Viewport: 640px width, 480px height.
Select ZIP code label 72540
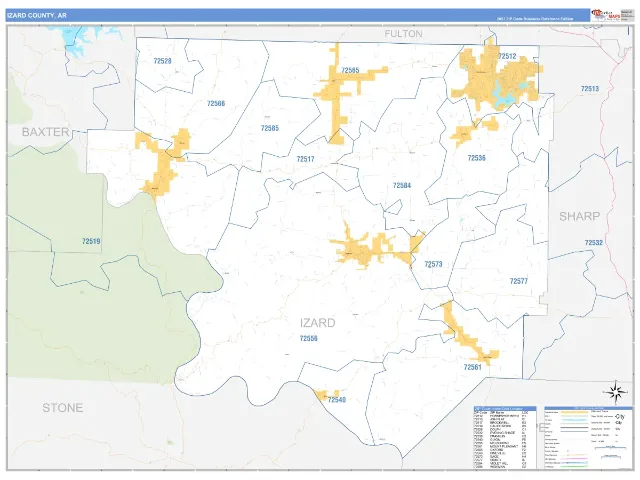coord(337,400)
